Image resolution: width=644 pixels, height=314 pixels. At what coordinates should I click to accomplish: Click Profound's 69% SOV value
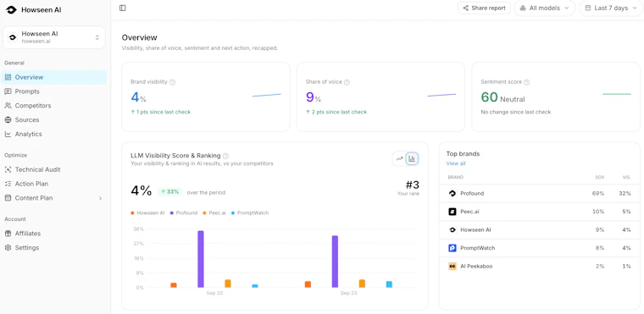click(x=598, y=193)
